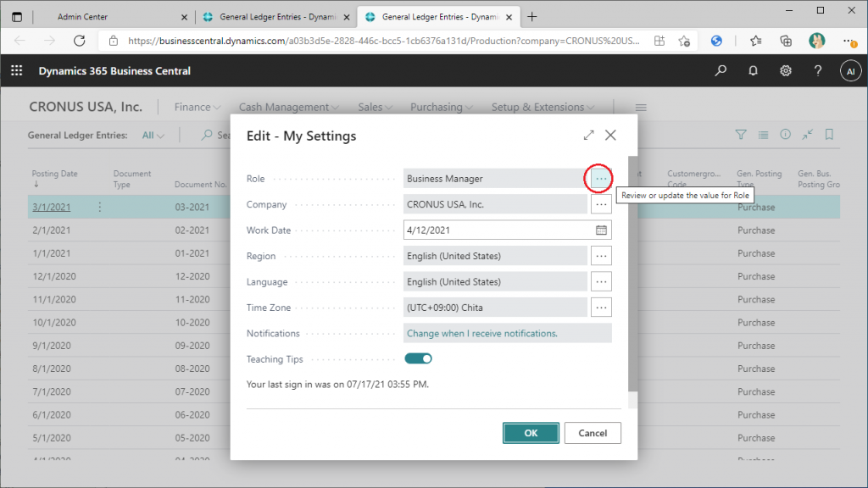Sort by the Posting Date column header

pos(54,174)
